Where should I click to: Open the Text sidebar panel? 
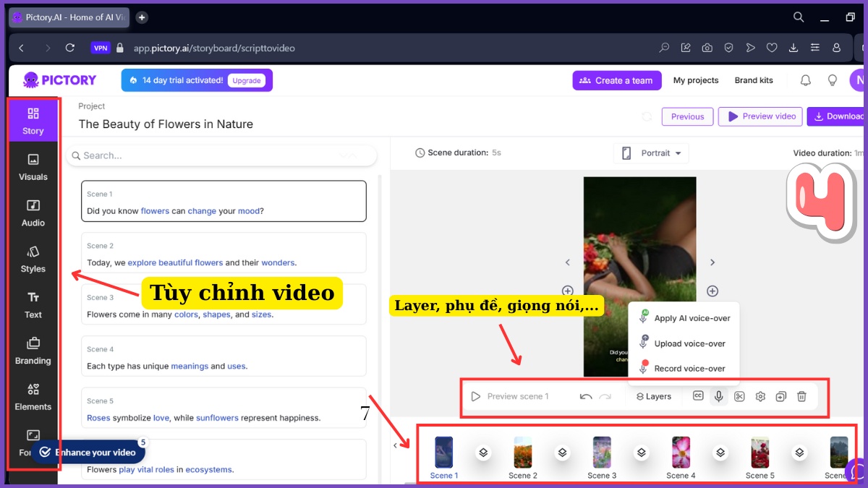(33, 305)
